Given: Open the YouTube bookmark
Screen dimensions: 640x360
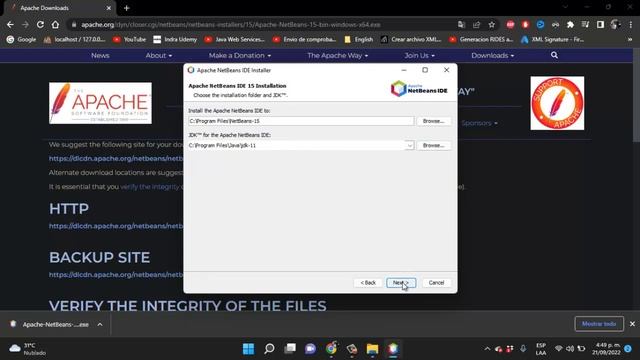Looking at the screenshot, I should point(129,40).
